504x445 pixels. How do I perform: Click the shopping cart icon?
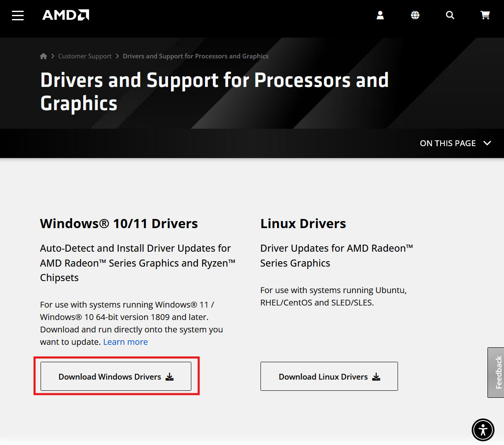tap(485, 15)
